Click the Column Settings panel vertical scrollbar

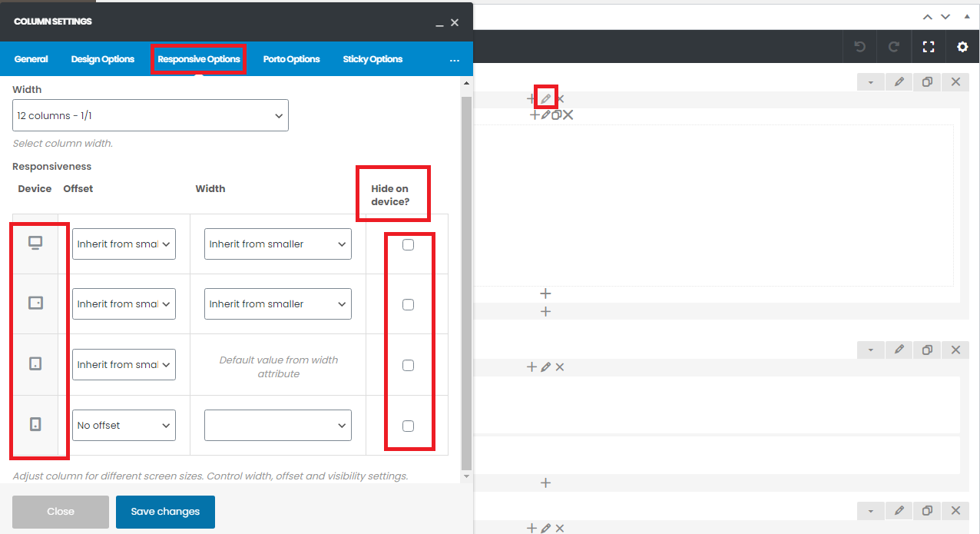(466, 277)
